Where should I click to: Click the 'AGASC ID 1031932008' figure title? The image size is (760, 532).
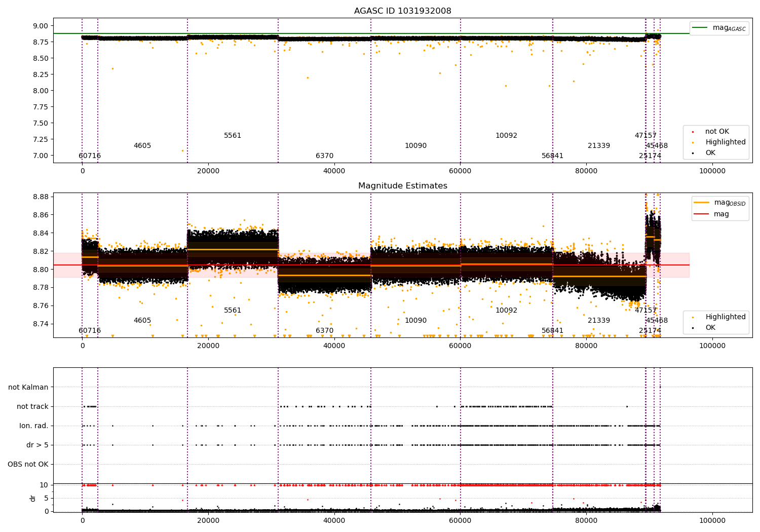click(402, 11)
